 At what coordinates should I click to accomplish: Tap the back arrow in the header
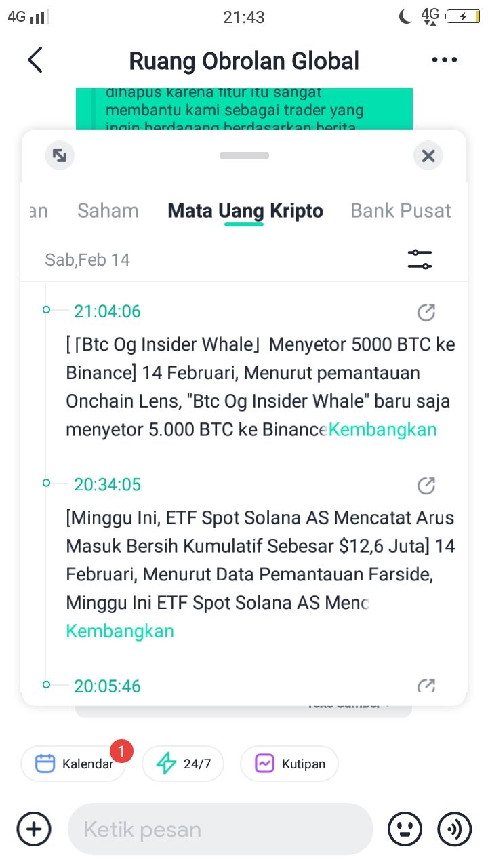(35, 60)
